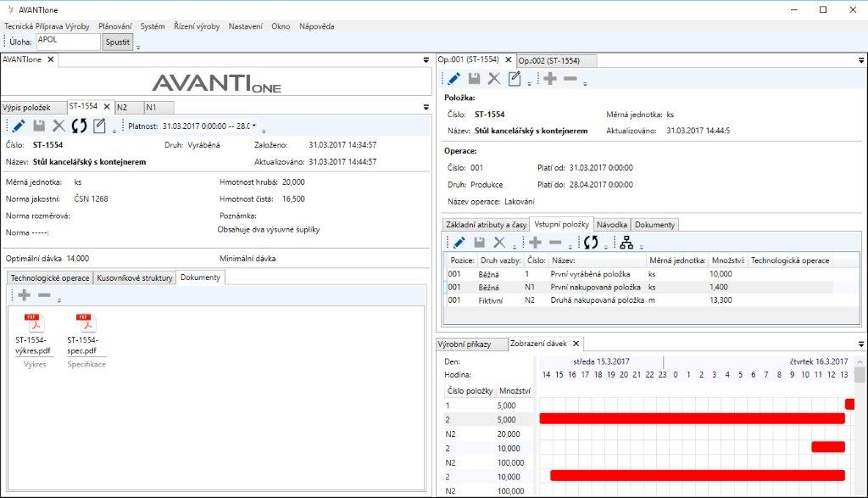868x498 pixels.
Task: Click the cancel X icon in Op.:001 toolbar
Action: 494,79
